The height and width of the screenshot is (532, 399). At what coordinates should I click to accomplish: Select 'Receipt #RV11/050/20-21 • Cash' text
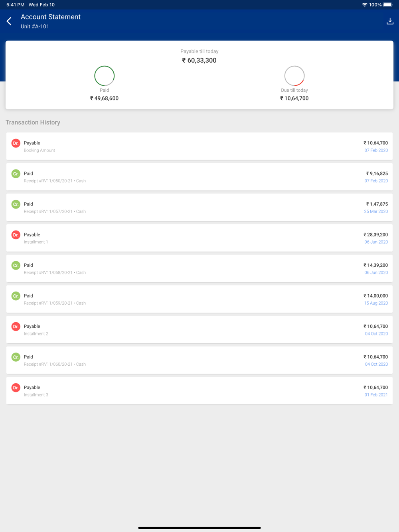tap(55, 181)
